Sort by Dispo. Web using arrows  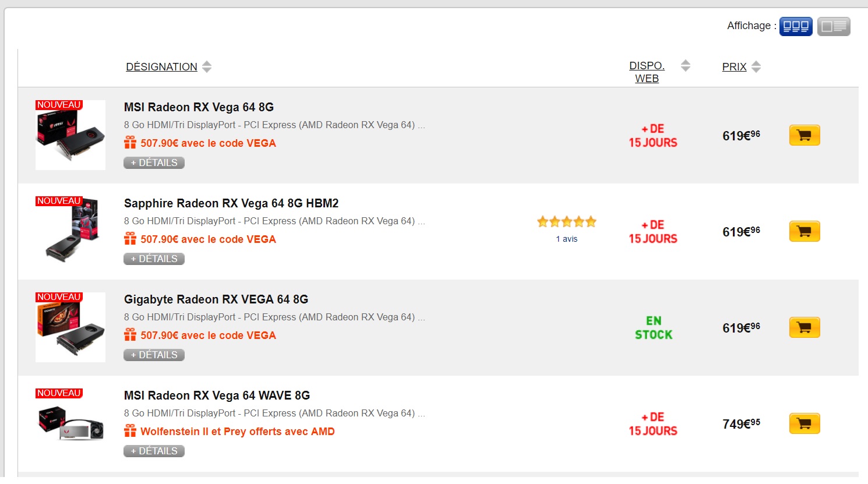click(686, 66)
